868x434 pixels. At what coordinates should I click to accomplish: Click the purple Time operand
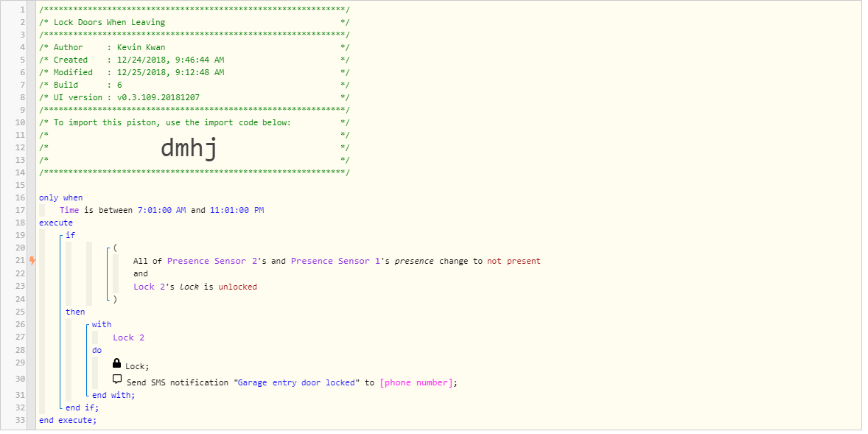[x=69, y=210]
